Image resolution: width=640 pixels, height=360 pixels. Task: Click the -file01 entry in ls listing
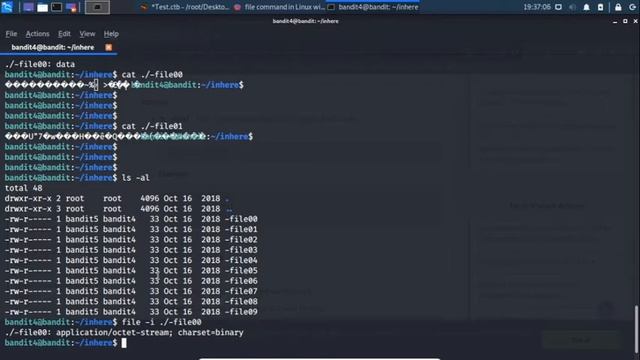tap(241, 229)
